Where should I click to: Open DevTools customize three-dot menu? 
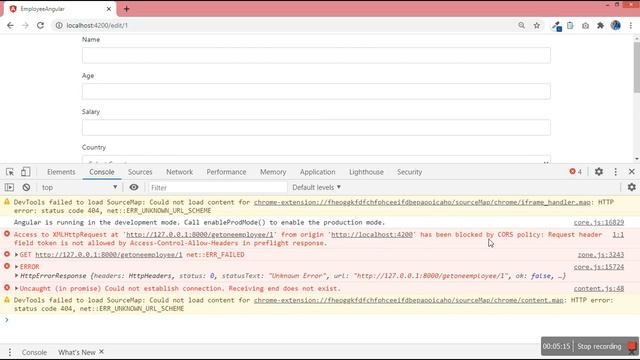click(616, 172)
